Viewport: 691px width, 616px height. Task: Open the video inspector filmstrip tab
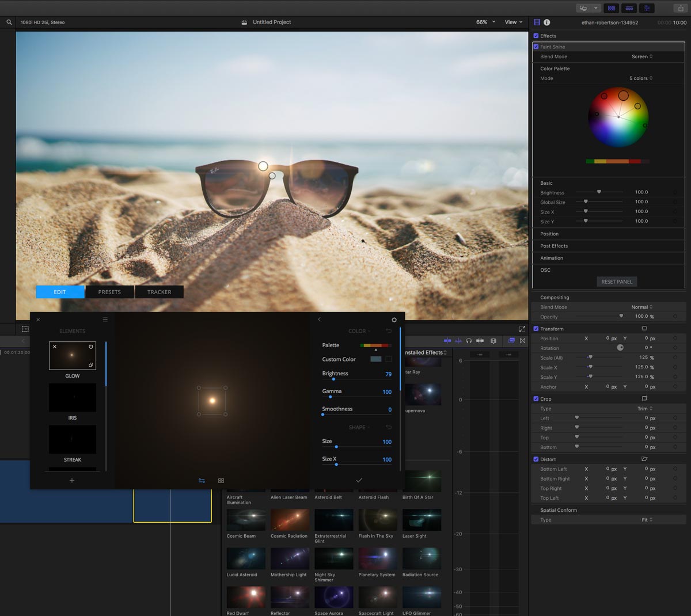[x=537, y=22]
